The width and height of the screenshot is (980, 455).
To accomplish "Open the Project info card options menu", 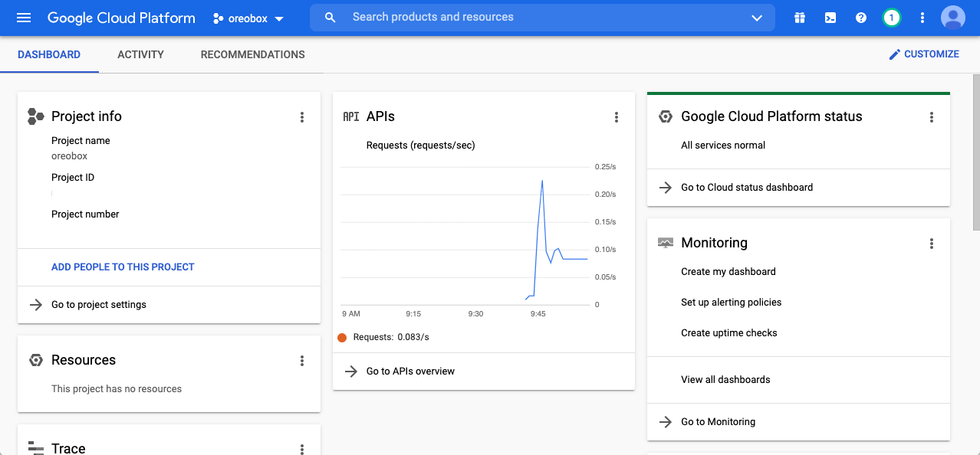I will 302,117.
